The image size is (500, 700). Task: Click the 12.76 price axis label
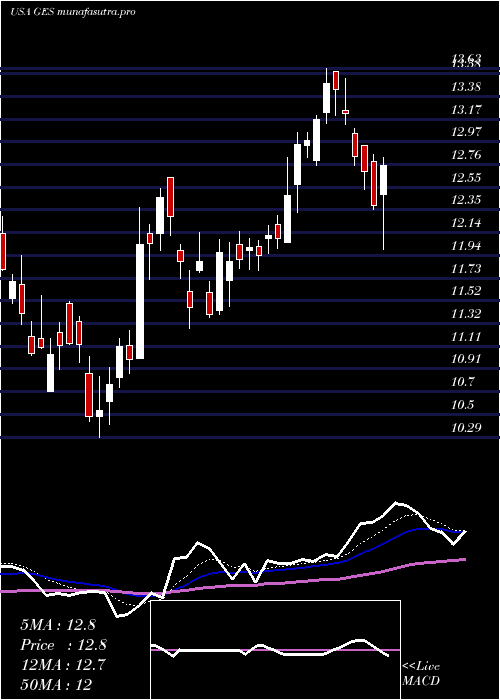click(466, 155)
